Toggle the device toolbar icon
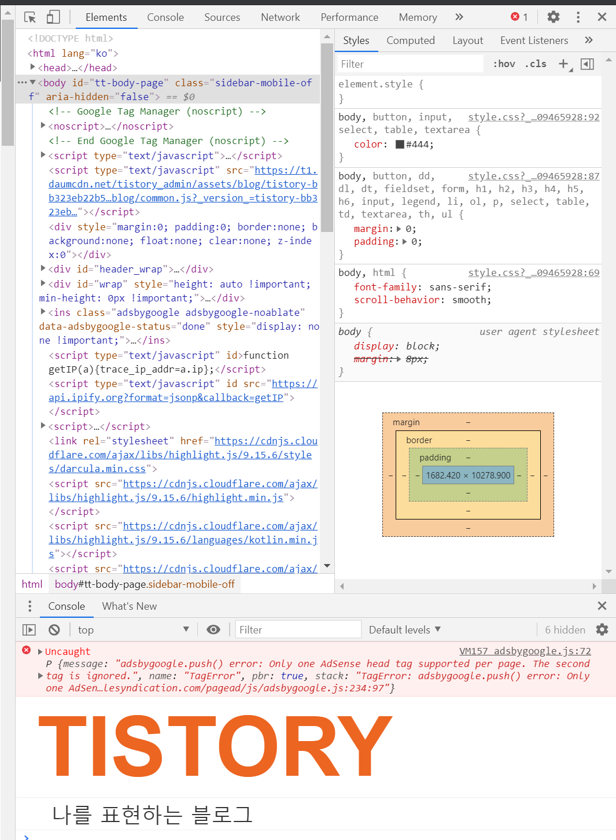This screenshot has height=840, width=616. [x=53, y=17]
